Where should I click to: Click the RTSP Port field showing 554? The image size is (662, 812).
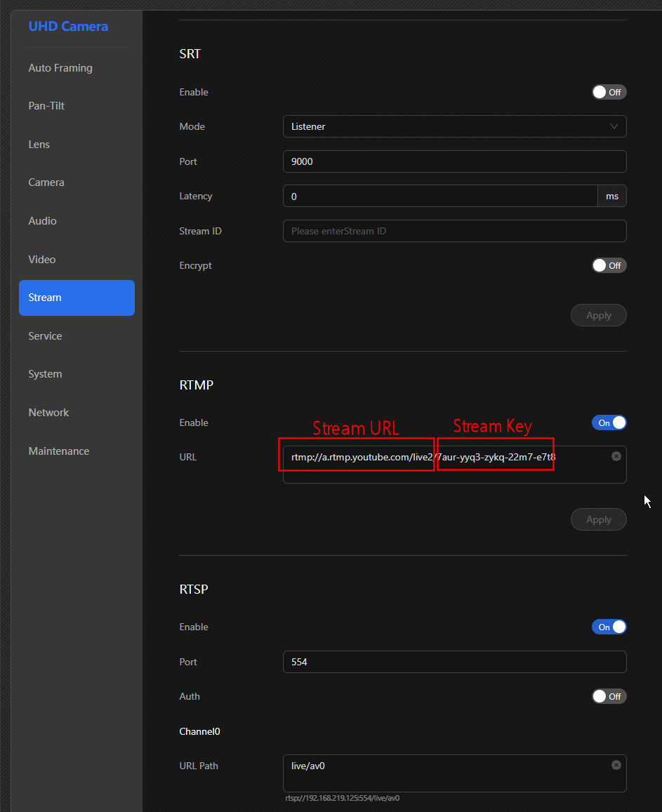454,662
